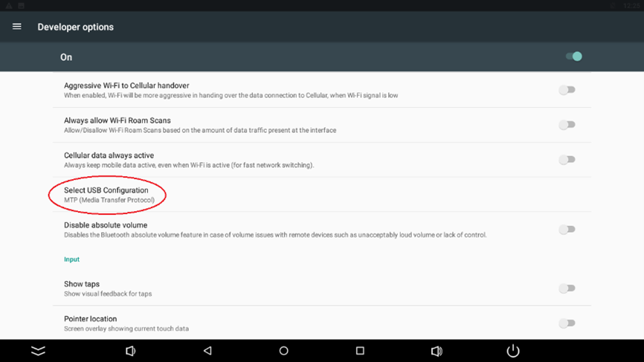Tap the volume down speaker icon
The width and height of the screenshot is (644, 362).
[x=130, y=351]
